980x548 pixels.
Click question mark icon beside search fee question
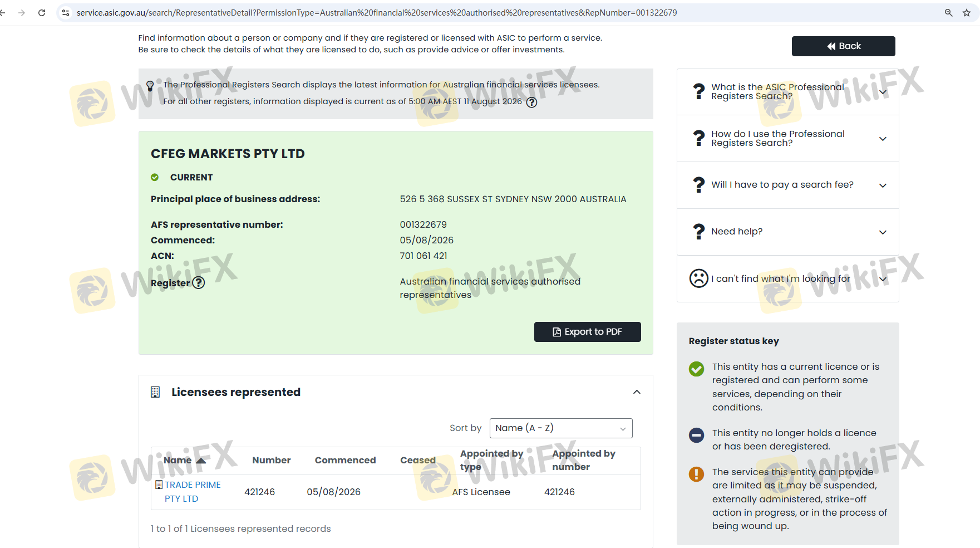pyautogui.click(x=698, y=185)
